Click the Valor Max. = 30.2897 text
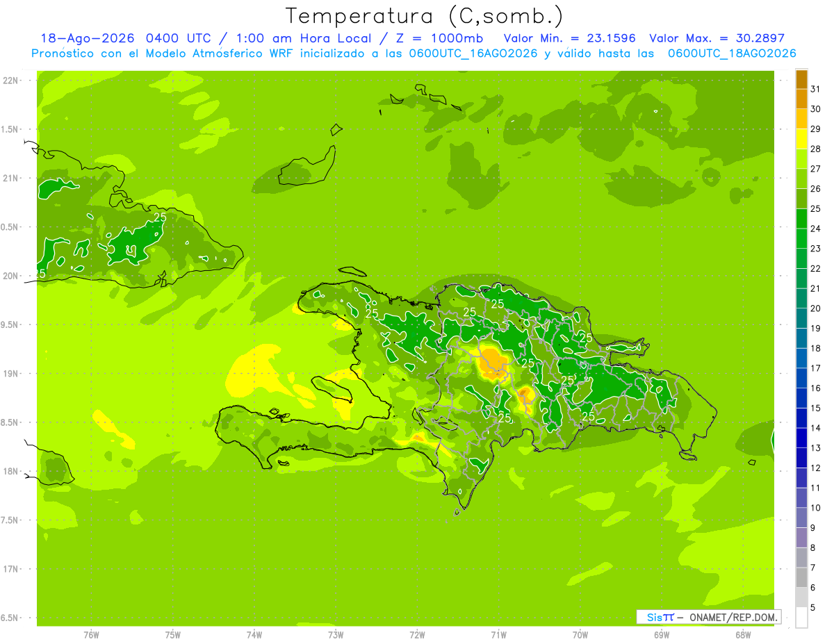Screen dimensions: 834x644 716,38
